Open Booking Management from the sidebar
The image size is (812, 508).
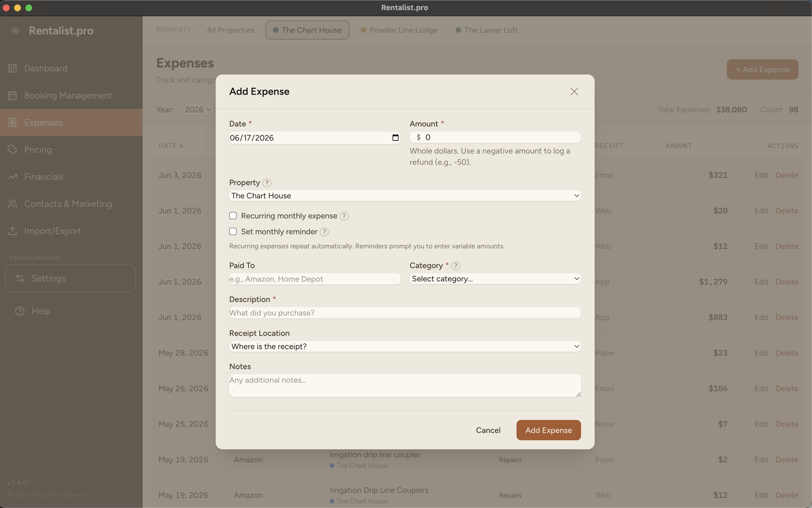tap(71, 95)
